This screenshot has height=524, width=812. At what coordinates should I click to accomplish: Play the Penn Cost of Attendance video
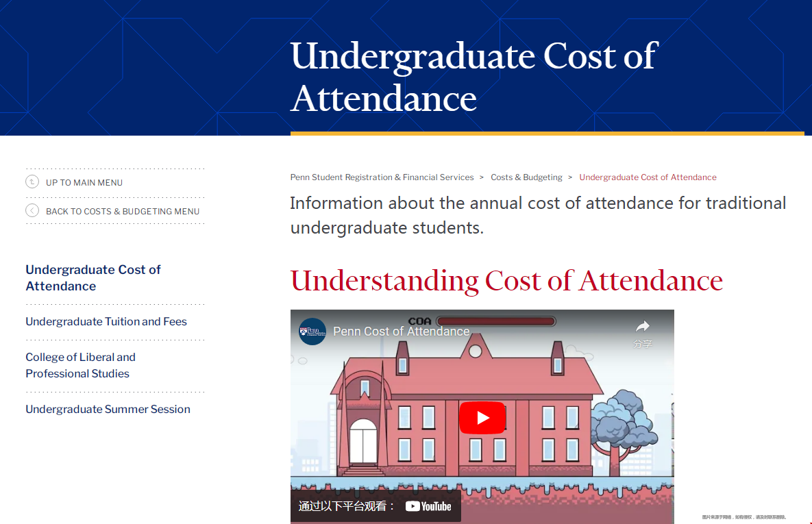482,418
